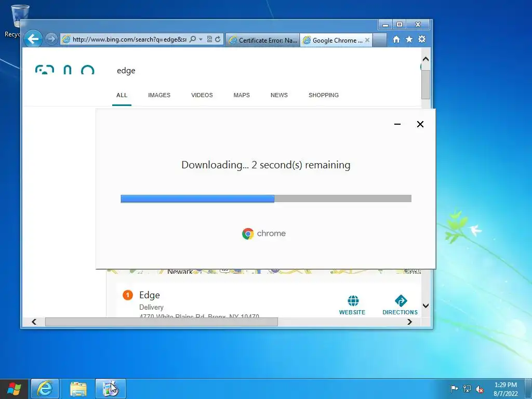
Task: Click the Show desktop strip
Action: (x=529, y=389)
